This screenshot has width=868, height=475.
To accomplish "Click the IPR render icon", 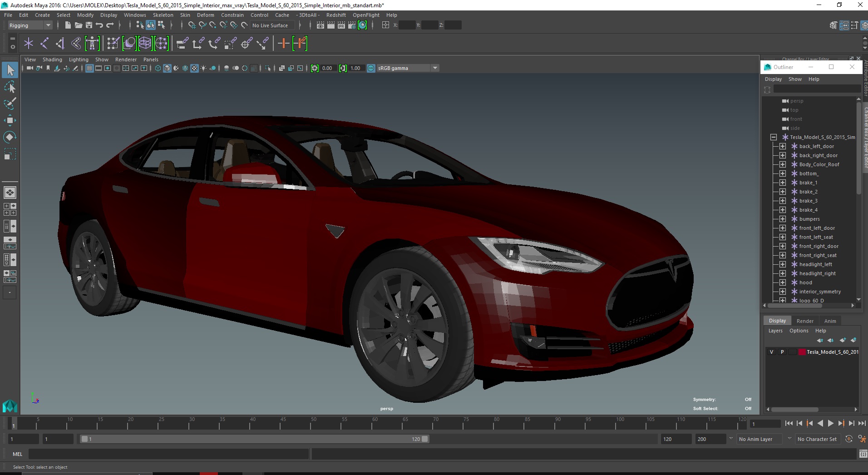I will [x=341, y=25].
